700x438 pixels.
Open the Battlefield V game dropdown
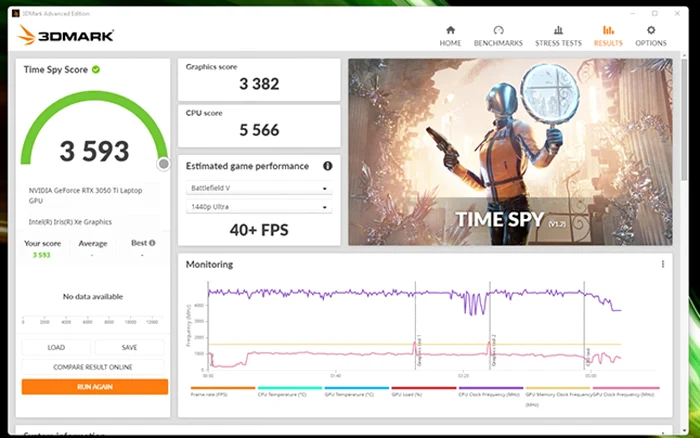coord(259,188)
